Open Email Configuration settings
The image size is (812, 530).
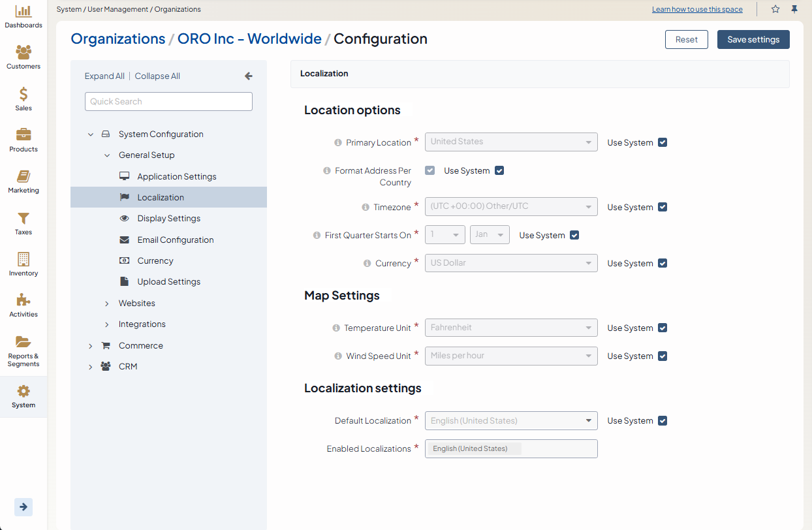tap(175, 240)
